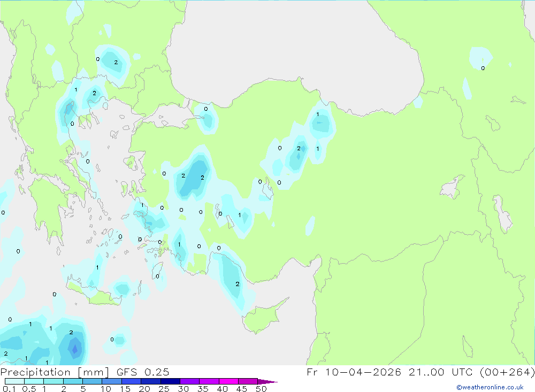Click the weatheronline.co.uk copyright link

(x=490, y=387)
